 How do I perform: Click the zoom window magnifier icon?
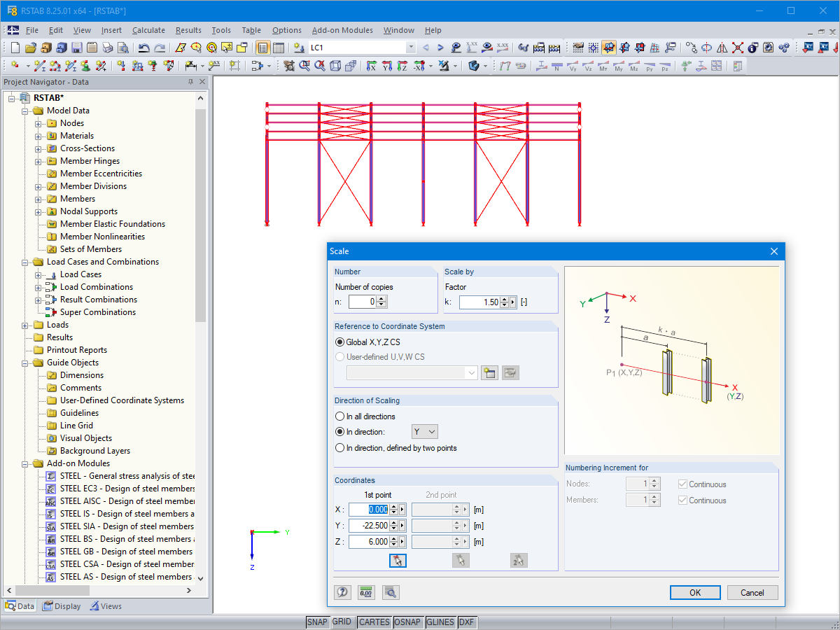point(304,65)
